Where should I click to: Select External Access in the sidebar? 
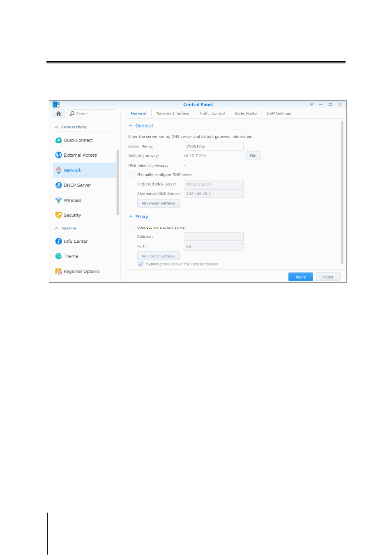pos(85,155)
